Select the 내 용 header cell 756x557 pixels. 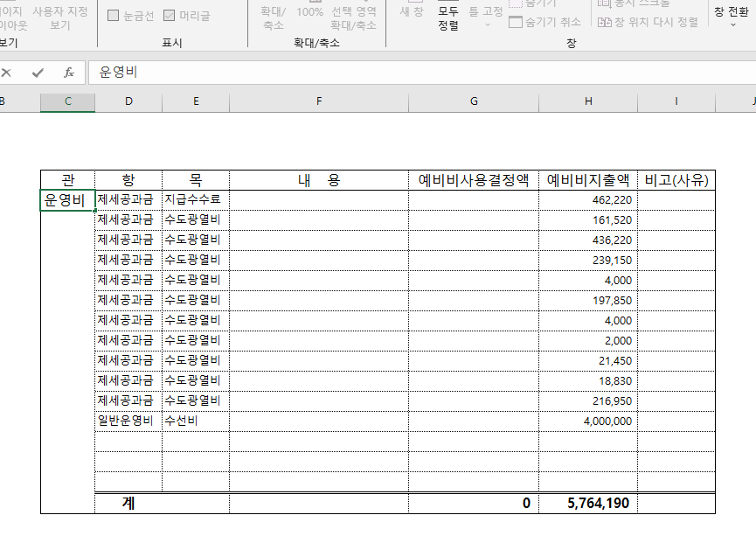[319, 180]
